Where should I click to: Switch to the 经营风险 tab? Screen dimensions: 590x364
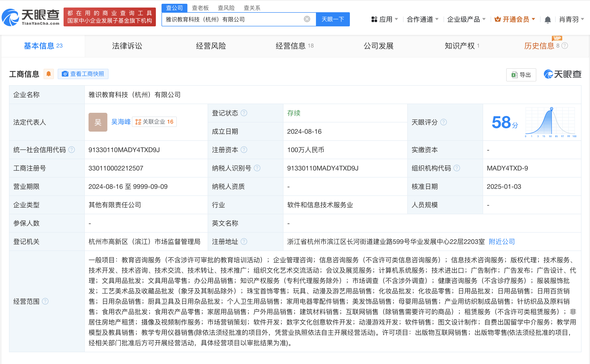coord(211,46)
